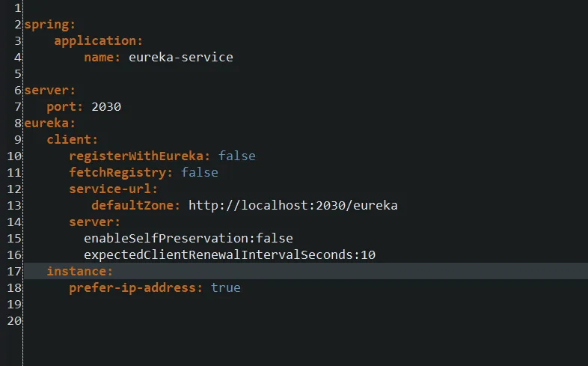The image size is (588, 366).
Task: Click the 'client:' key
Action: (72, 139)
